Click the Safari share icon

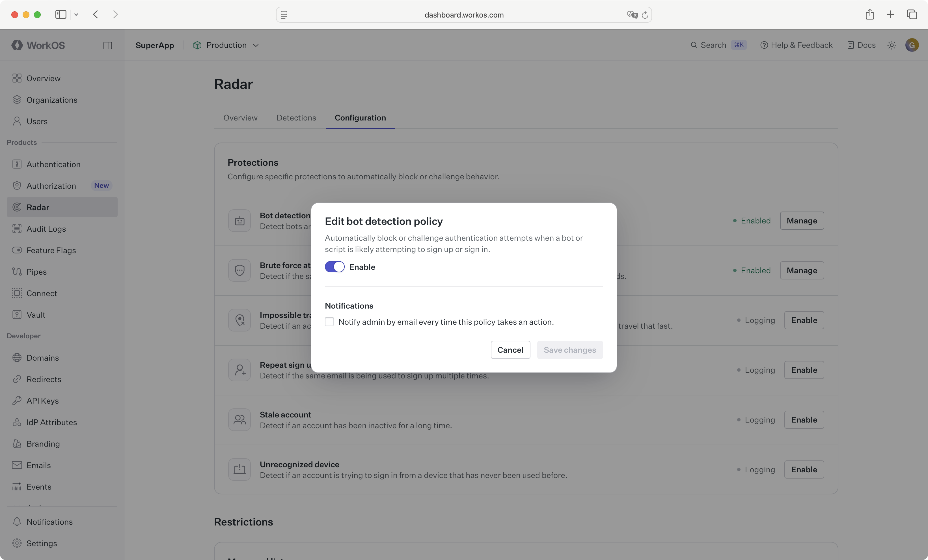pyautogui.click(x=870, y=15)
